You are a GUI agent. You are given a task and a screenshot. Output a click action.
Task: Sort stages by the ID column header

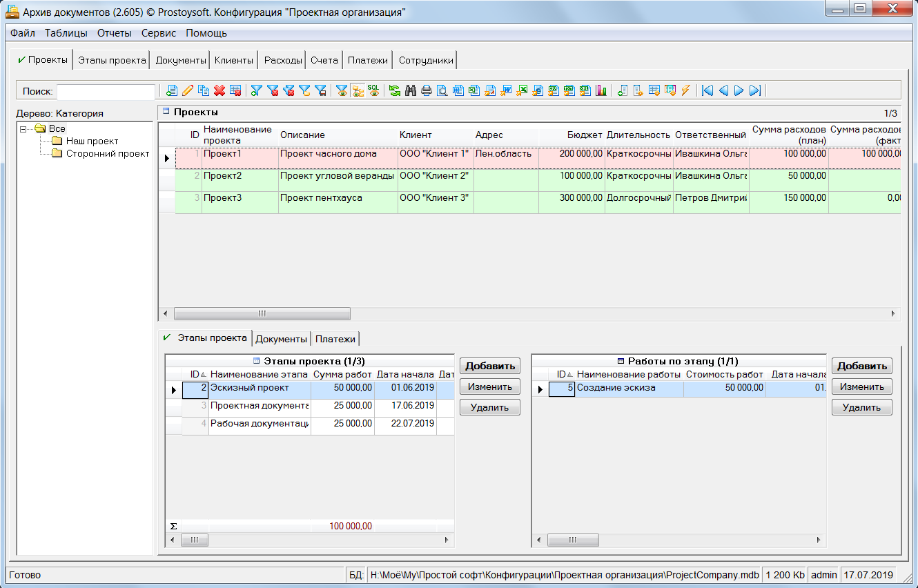[197, 374]
